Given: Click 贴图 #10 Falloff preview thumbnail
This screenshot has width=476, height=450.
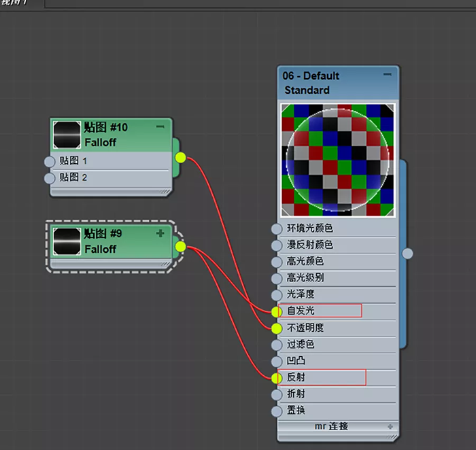Looking at the screenshot, I should [67, 135].
